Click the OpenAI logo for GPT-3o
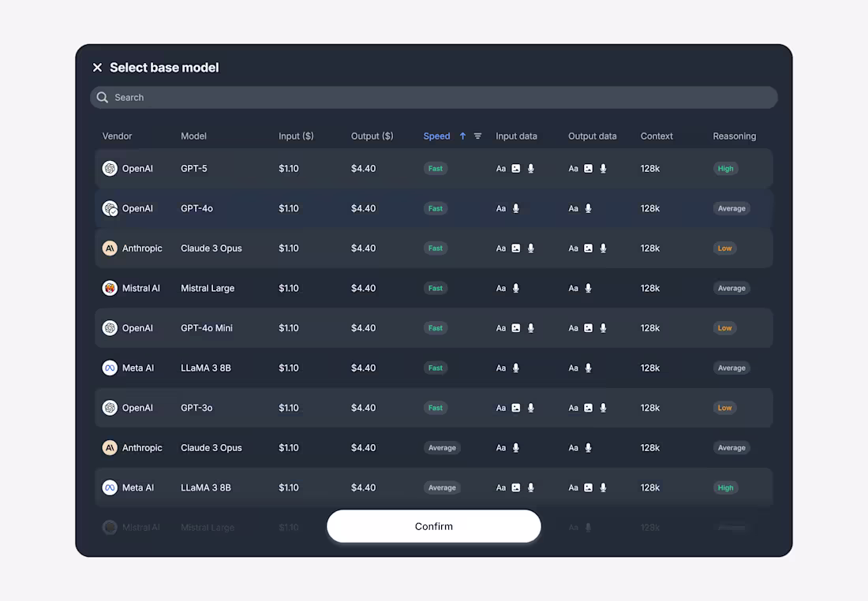Screen dimensions: 868x601 (x=110, y=408)
